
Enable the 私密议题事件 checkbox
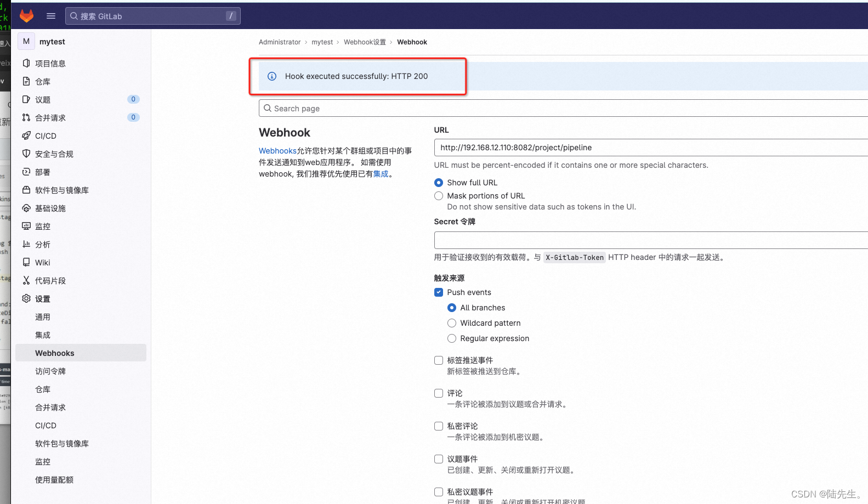tap(439, 492)
